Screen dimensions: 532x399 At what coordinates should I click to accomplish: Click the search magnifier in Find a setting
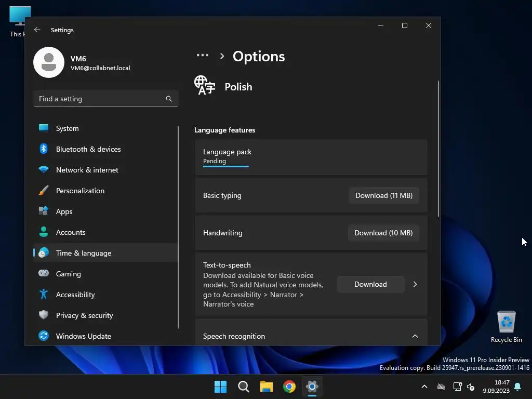pyautogui.click(x=169, y=99)
